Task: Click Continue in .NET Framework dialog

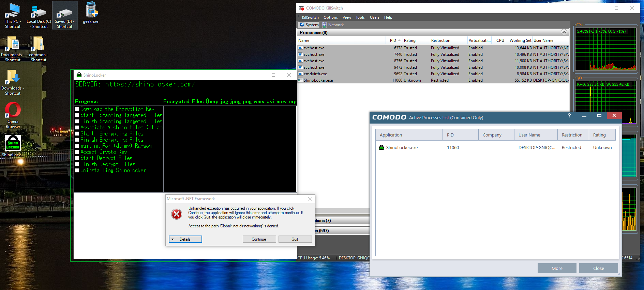Action: 259,239
